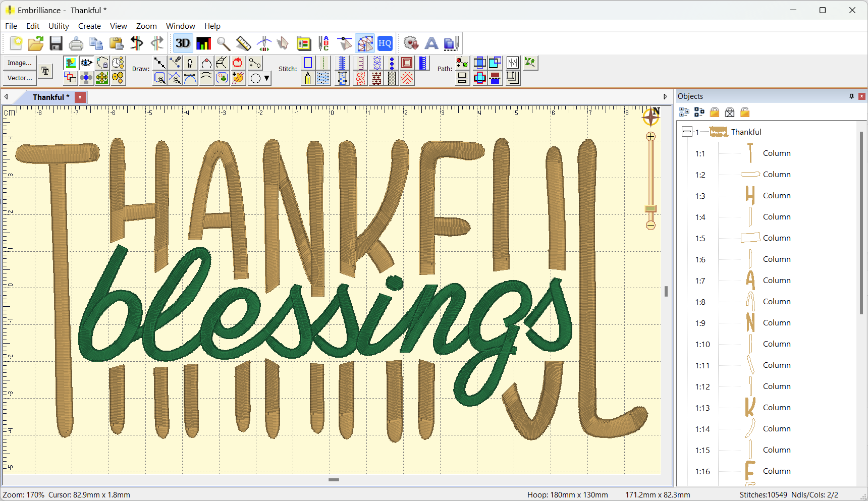Click the Image... button
Viewport: 868px width, 501px height.
pos(20,63)
